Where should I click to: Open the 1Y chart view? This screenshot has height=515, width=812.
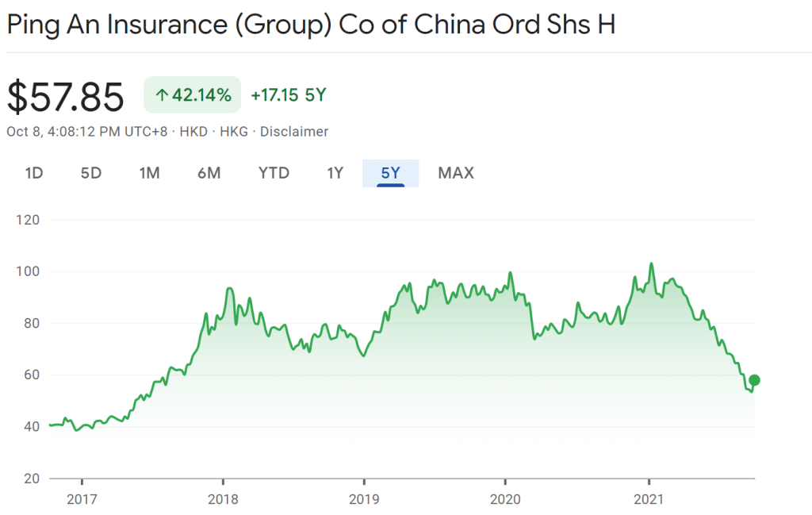click(x=335, y=172)
